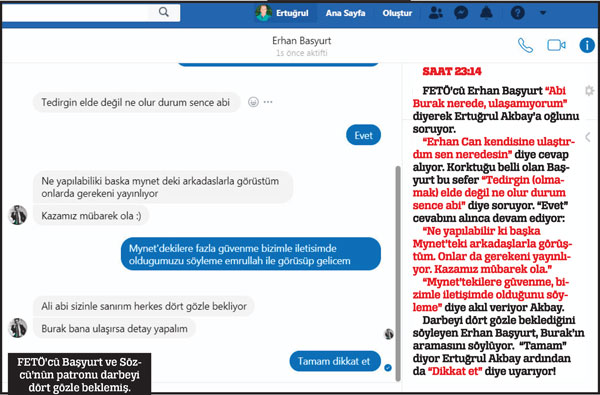Open the help question mark icon
This screenshot has width=600, height=395.
[x=517, y=13]
